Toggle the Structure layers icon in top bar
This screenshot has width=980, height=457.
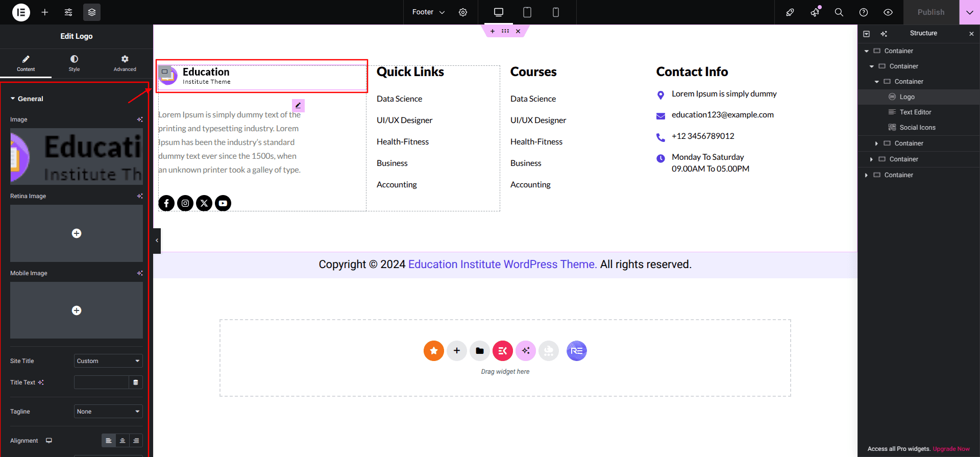click(x=92, y=12)
